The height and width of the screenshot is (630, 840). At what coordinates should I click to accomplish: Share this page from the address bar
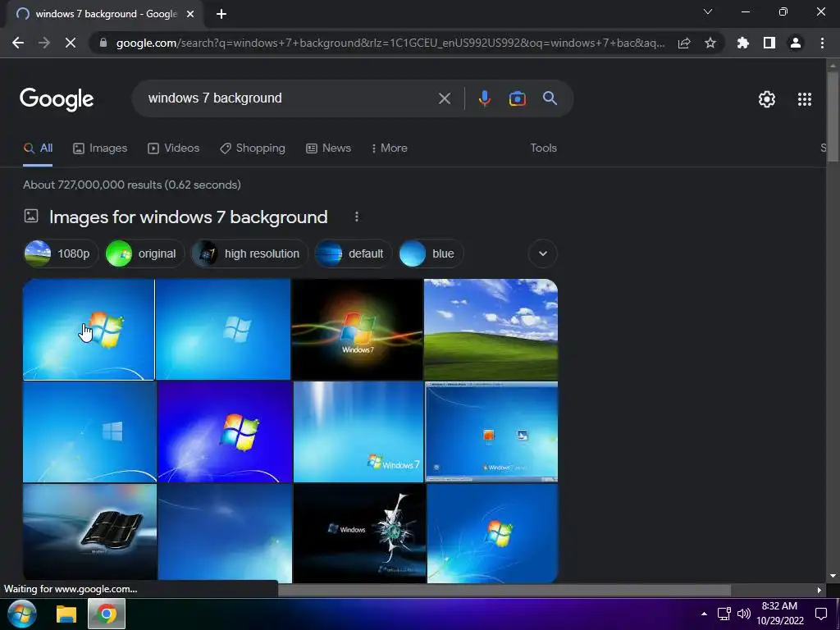[x=684, y=43]
